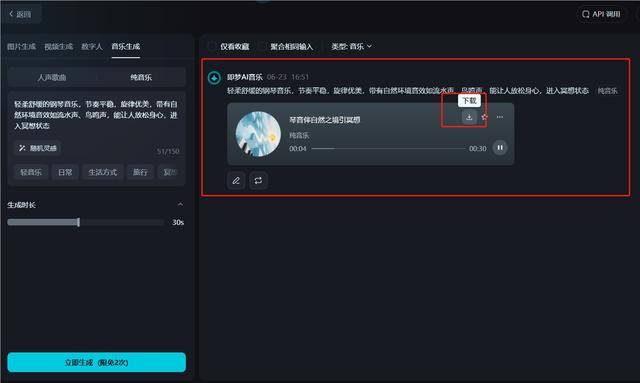Select the 纯音乐 mode option
Viewport: 640px width, 383px height.
coord(141,77)
